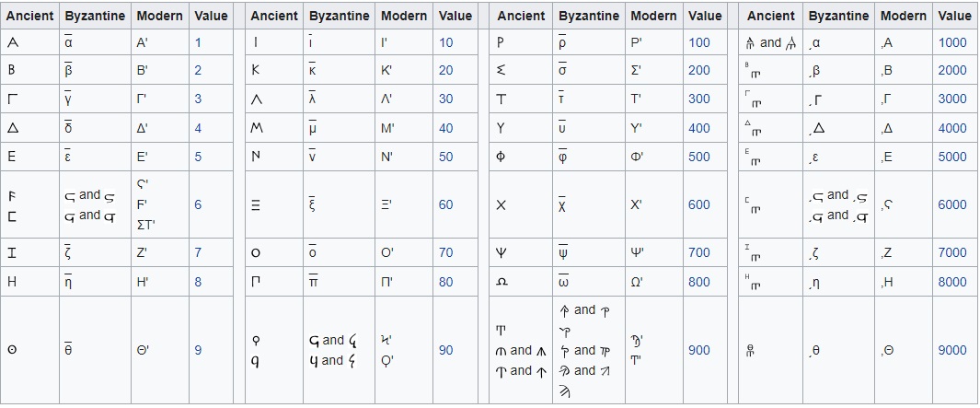This screenshot has width=980, height=408.
Task: Click the value link 60
Action: pos(445,204)
